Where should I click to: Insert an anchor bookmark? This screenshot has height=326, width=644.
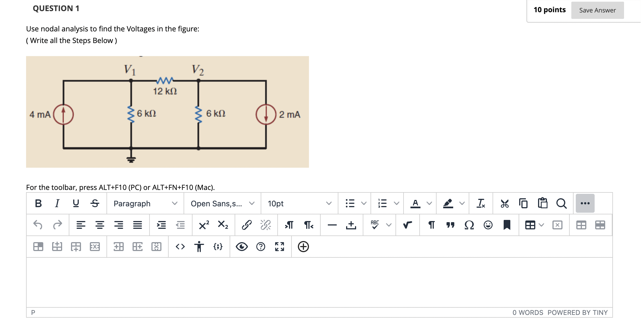[x=507, y=225]
